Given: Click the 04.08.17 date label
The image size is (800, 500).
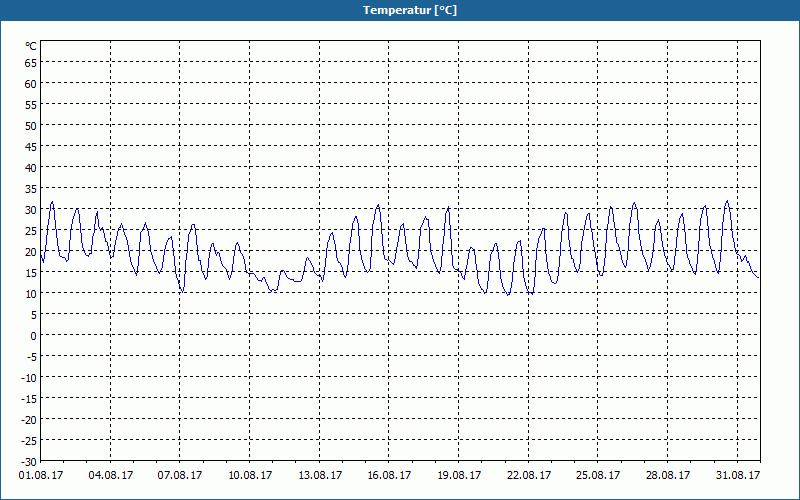Looking at the screenshot, I should click(111, 476).
